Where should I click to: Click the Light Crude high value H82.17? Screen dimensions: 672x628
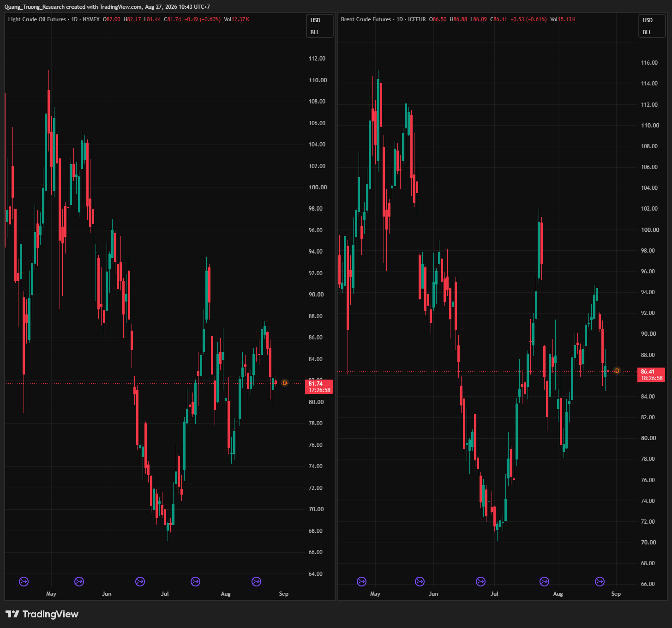tap(132, 19)
